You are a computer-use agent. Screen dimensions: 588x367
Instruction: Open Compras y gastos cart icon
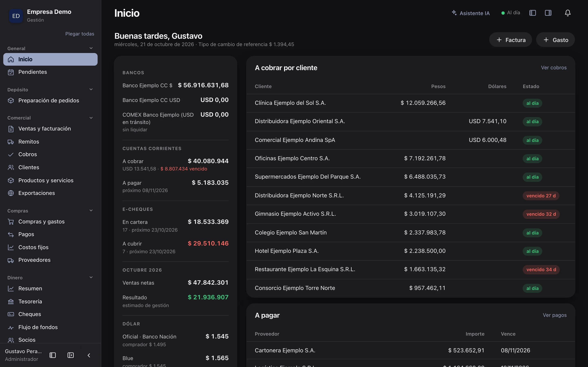coord(11,222)
